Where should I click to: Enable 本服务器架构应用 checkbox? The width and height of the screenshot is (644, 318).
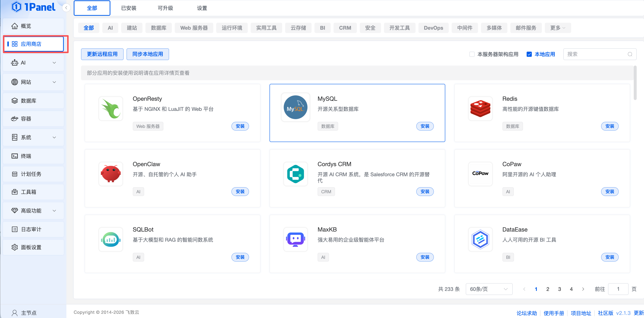click(x=472, y=54)
